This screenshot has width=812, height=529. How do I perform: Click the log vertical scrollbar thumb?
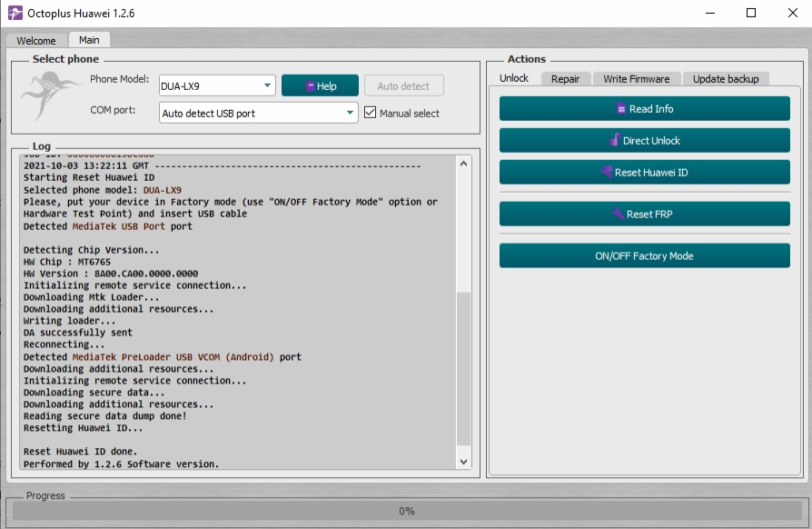point(463,369)
